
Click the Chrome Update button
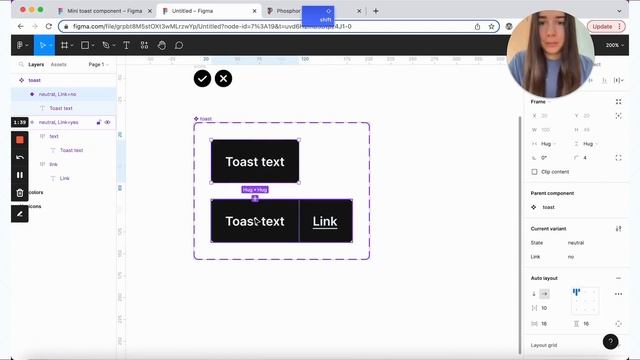click(x=606, y=27)
